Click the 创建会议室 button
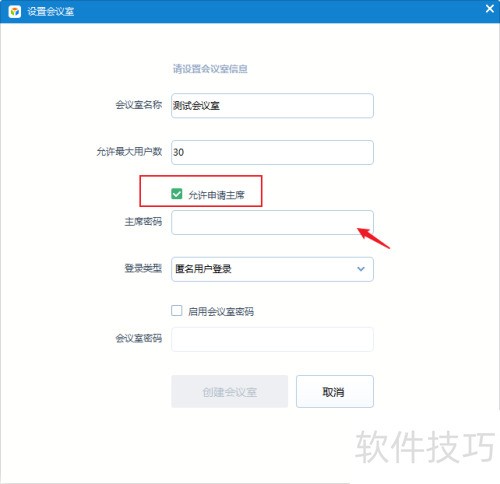The width and height of the screenshot is (500, 484). [x=230, y=391]
